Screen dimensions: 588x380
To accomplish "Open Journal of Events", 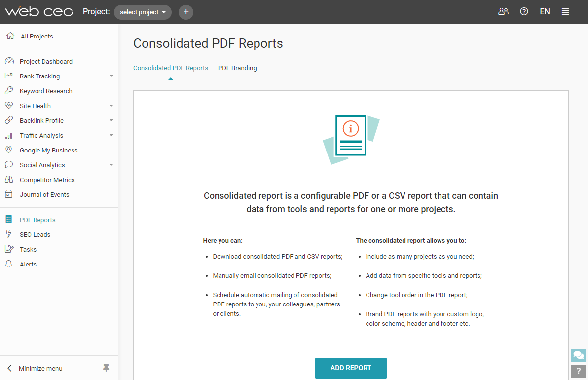I will click(44, 195).
